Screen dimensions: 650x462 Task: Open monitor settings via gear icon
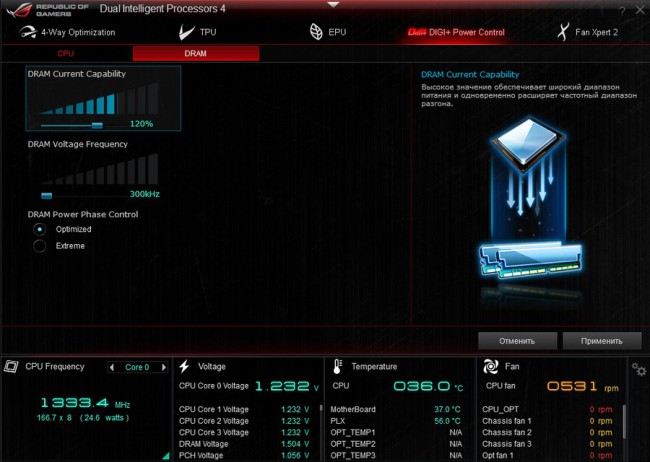[x=638, y=369]
